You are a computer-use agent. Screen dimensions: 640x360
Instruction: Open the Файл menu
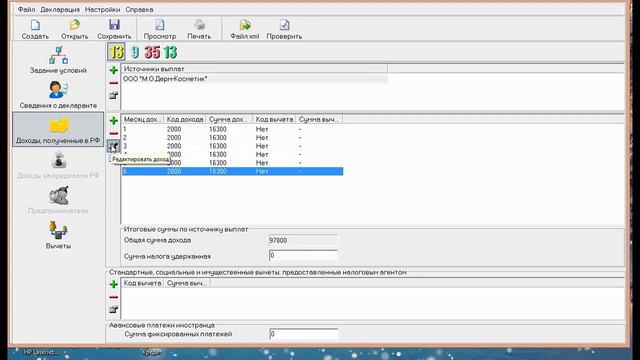pos(26,9)
